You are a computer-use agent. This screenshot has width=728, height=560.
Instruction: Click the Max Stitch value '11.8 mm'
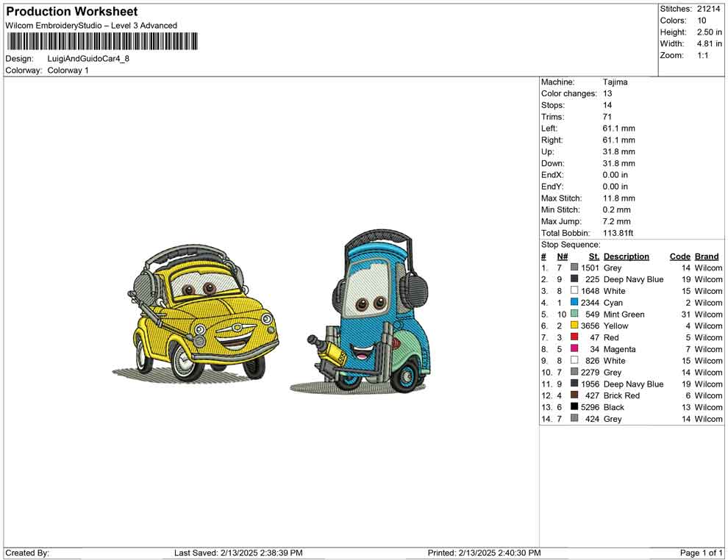[619, 198]
